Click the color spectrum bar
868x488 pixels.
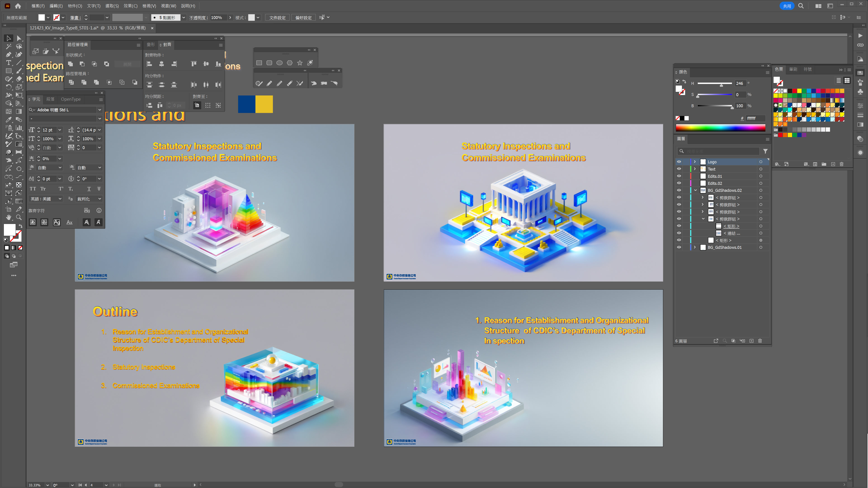(x=720, y=128)
